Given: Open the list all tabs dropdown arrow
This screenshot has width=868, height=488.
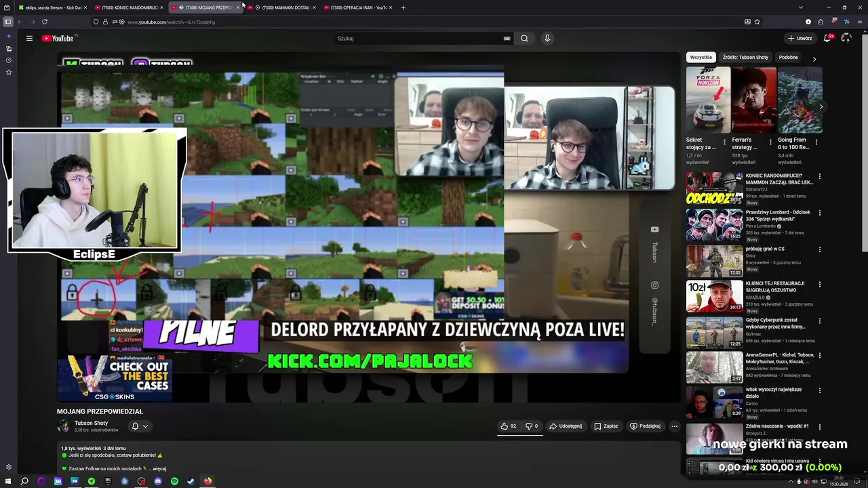Looking at the screenshot, I should coord(801,7).
